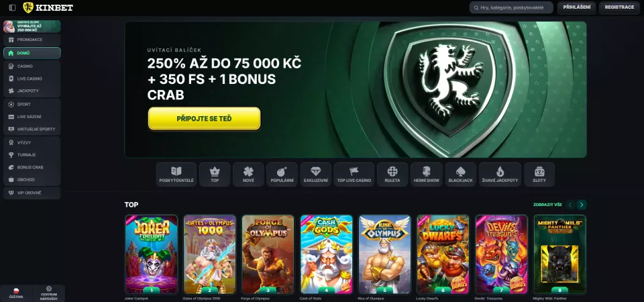
Task: Open Poskytovatelé category icon
Action: tap(176, 174)
